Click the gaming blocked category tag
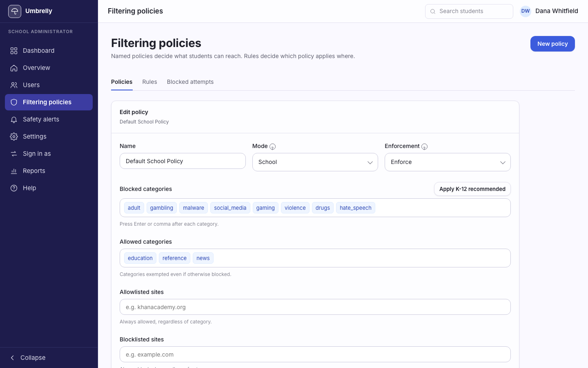Screen dimensions: 588x368 [x=265, y=208]
